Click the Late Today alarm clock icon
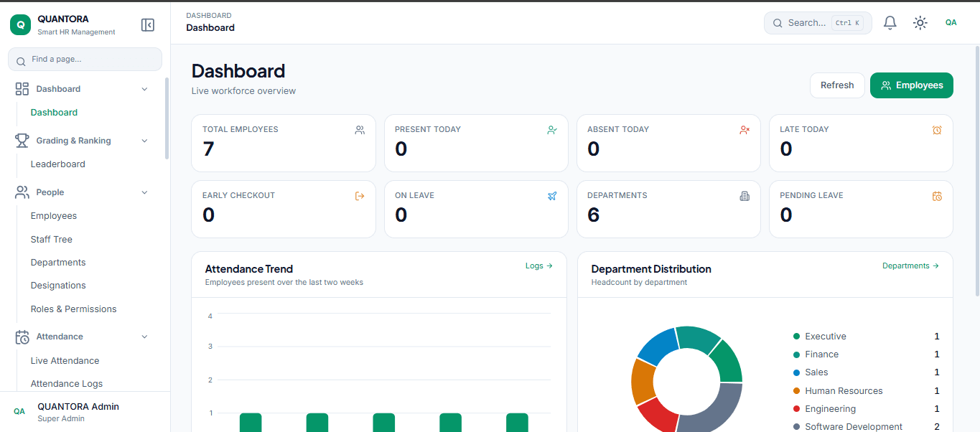Viewport: 980px width, 432px height. coord(937,130)
